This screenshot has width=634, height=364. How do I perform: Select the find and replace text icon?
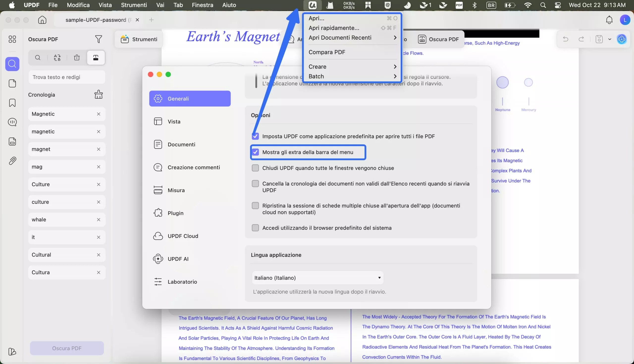click(x=57, y=58)
